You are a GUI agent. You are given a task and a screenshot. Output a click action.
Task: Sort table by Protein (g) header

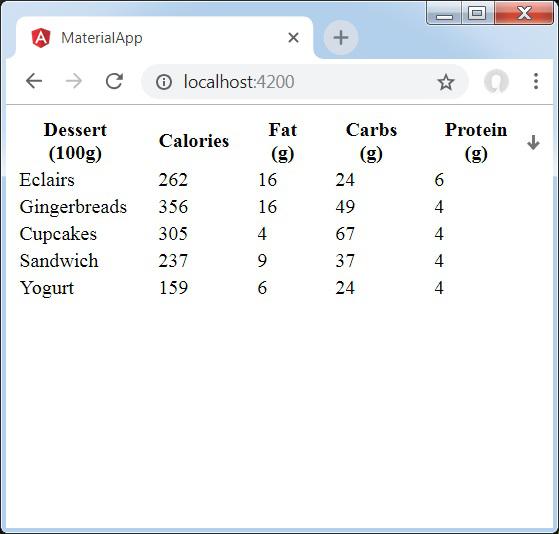coord(476,142)
